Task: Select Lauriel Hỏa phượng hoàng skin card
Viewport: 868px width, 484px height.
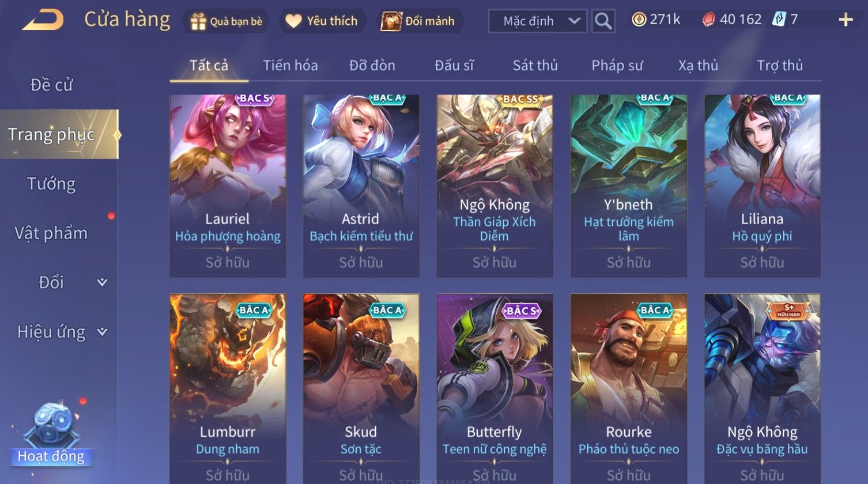Action: (x=228, y=186)
